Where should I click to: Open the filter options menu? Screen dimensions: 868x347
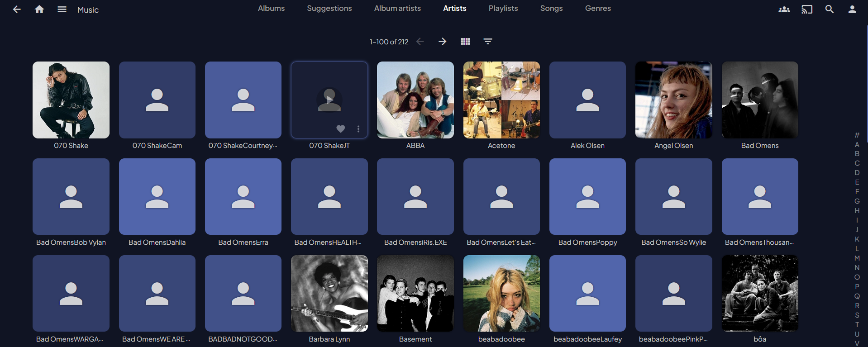pyautogui.click(x=487, y=42)
